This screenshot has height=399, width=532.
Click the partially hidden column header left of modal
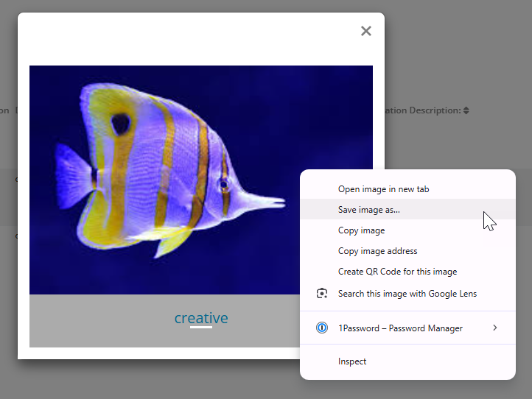point(5,110)
